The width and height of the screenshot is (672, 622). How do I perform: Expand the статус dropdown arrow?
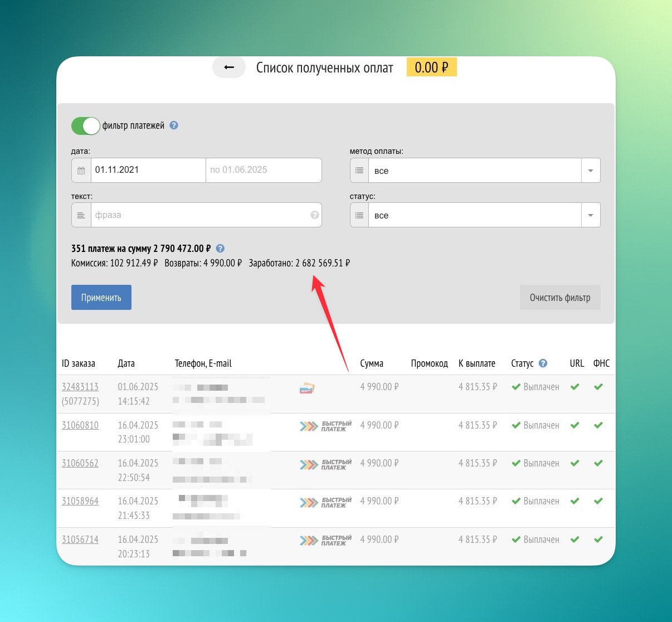[x=590, y=215]
